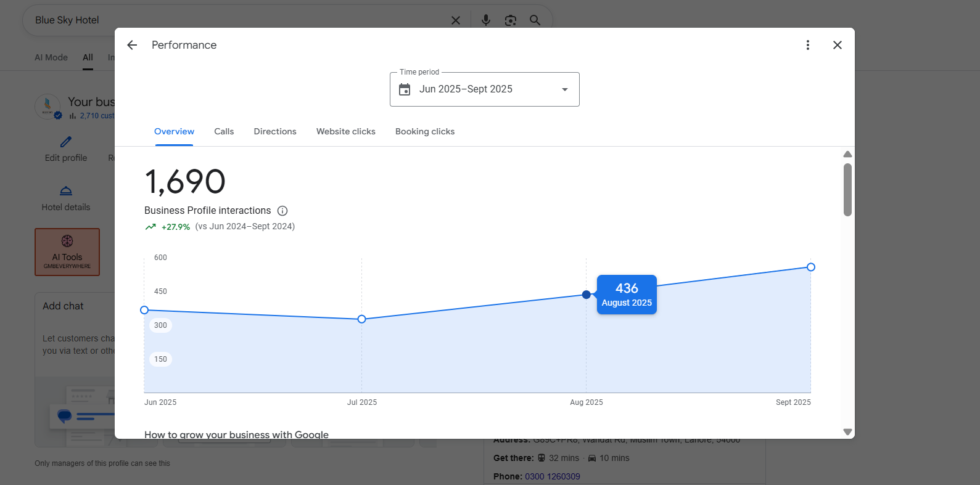This screenshot has height=485, width=980.
Task: Switch to the Directions tab
Action: pyautogui.click(x=275, y=132)
